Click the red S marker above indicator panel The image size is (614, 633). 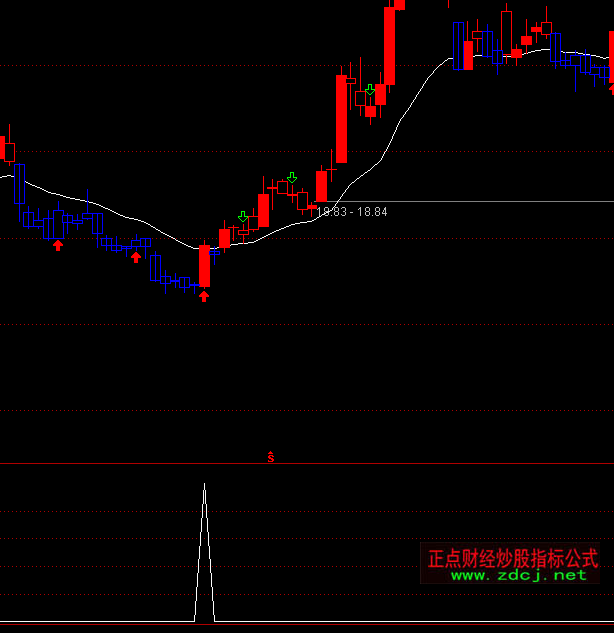[271, 458]
